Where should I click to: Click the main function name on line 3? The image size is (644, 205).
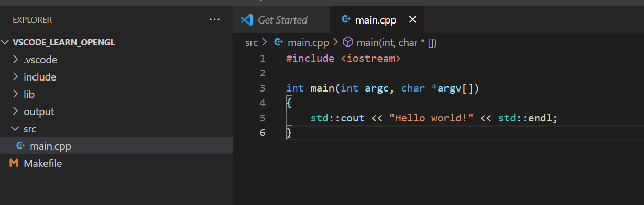(x=322, y=88)
